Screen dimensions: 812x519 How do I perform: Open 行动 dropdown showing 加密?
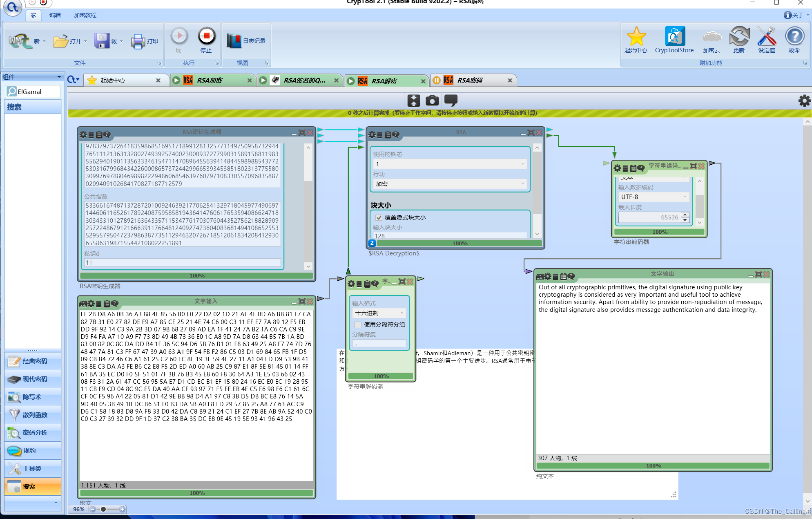(450, 184)
